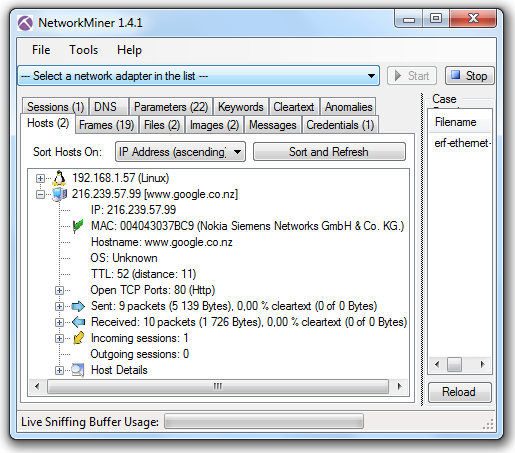Select the Received: 10 packets row text
This screenshot has height=453, width=515.
click(249, 322)
